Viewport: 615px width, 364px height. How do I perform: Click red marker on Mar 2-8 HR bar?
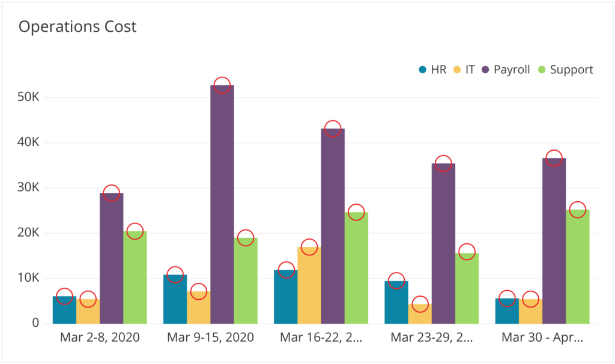(x=64, y=296)
